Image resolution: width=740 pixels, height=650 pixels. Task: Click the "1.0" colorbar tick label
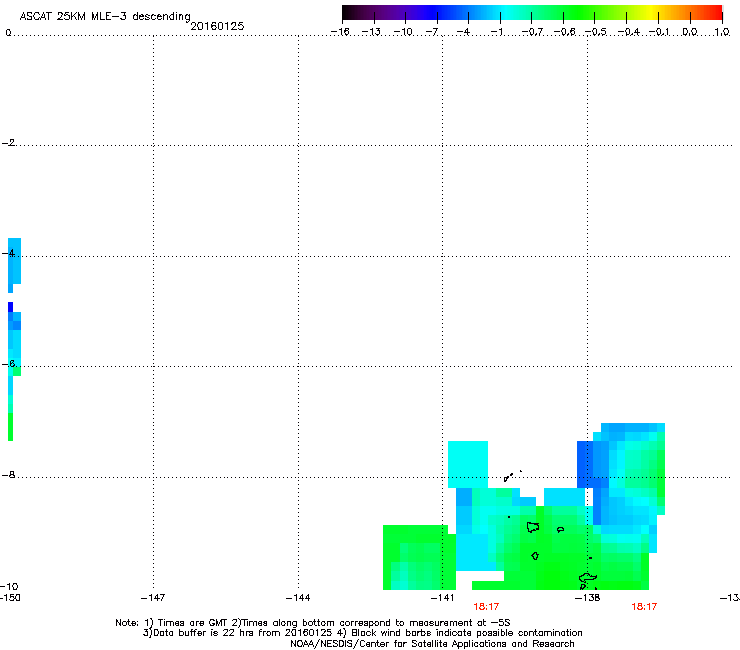pyautogui.click(x=722, y=32)
